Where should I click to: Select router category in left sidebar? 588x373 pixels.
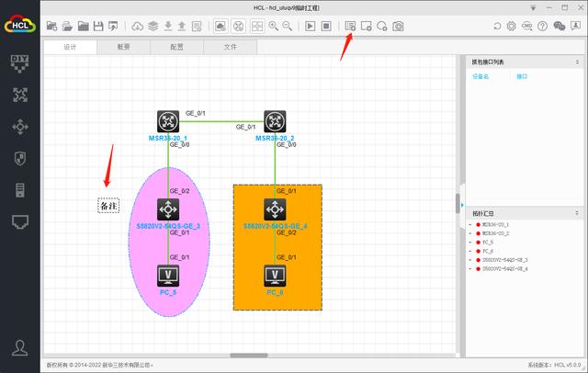20,95
